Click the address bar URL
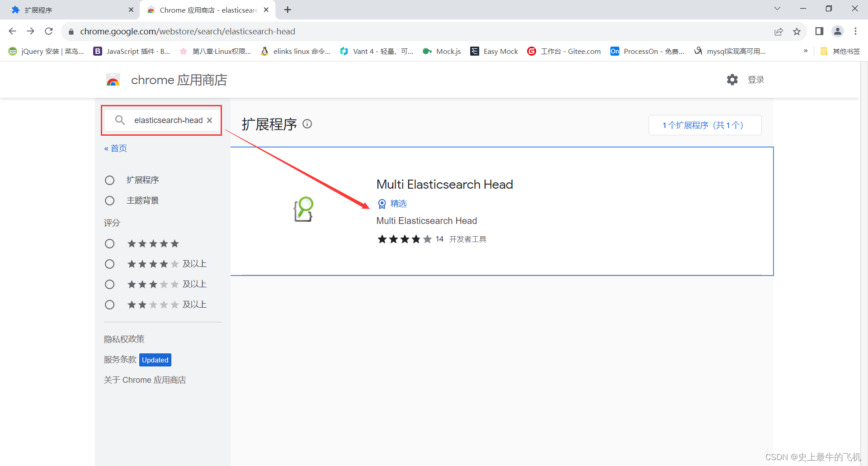 point(188,31)
